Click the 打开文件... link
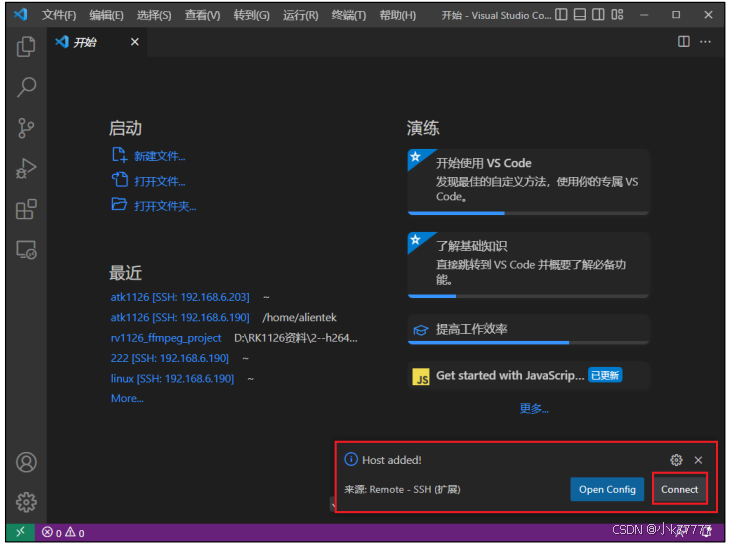Screen dimensions: 729x543 159,181
